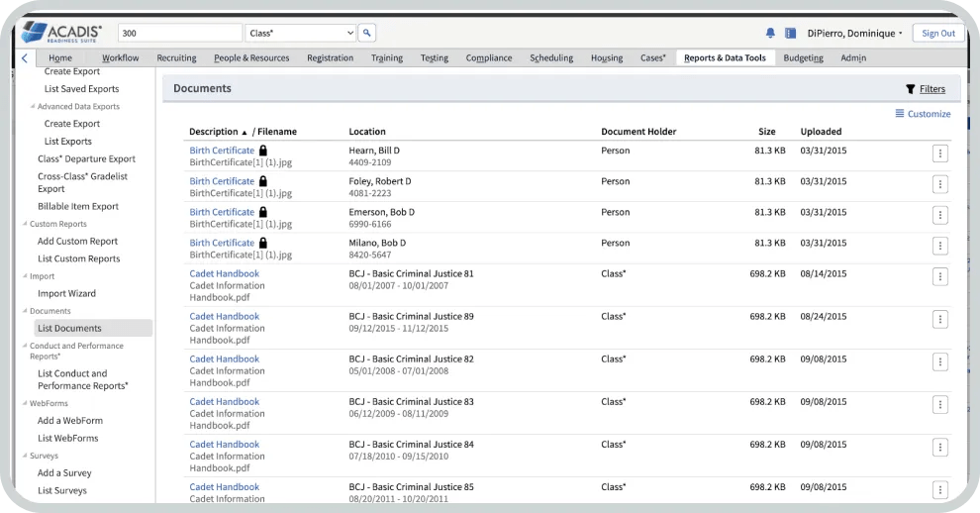Open Billable Item Export in sidebar
The height and width of the screenshot is (513, 980).
point(78,206)
